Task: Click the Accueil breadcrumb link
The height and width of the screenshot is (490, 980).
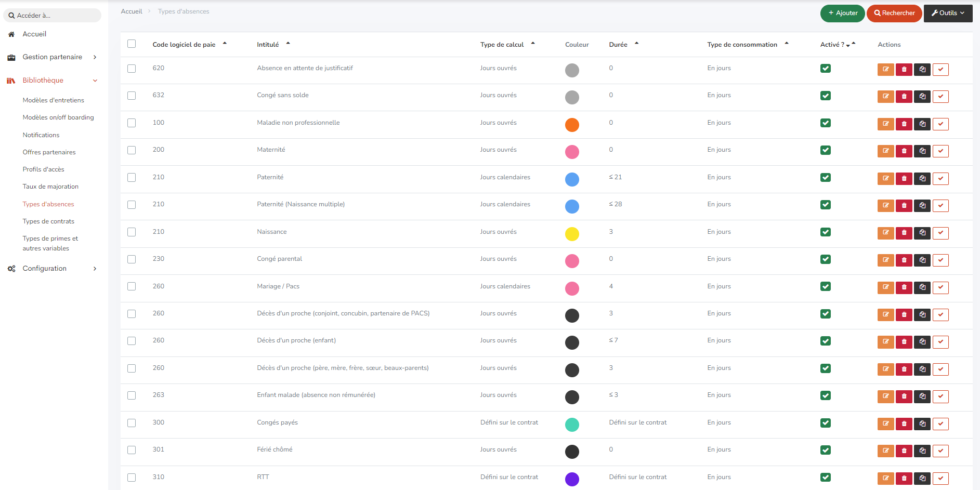Action: point(132,11)
